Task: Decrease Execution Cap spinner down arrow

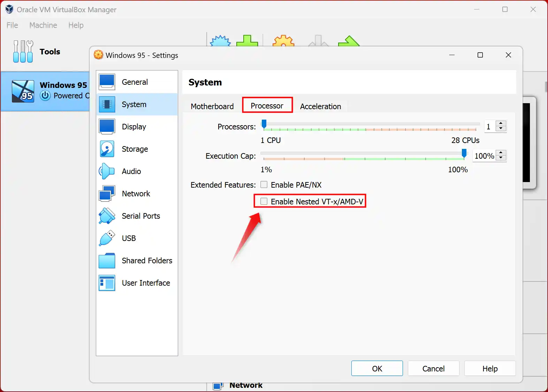Action: pos(501,158)
